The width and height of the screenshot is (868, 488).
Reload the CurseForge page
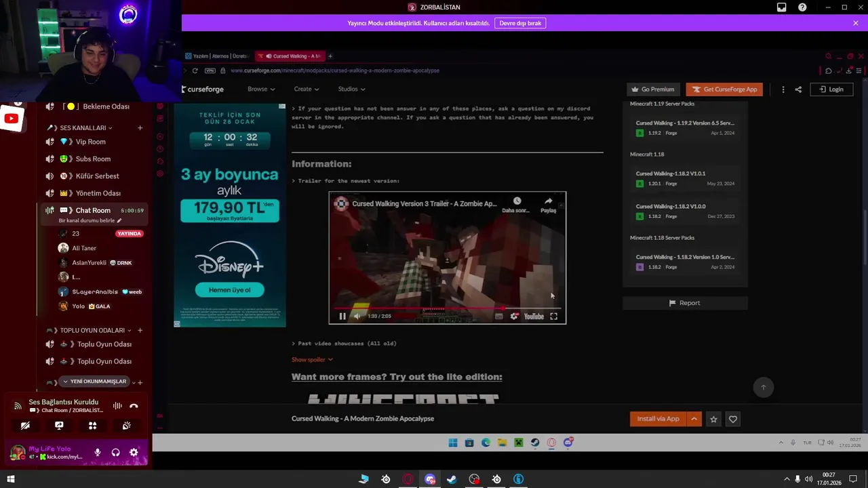tap(195, 70)
